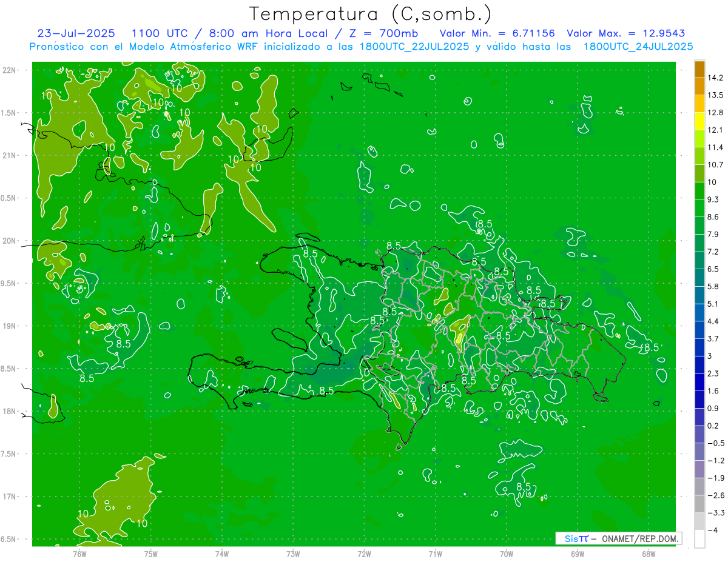This screenshot has width=728, height=562.
Task: Click the legend value "-1.9"
Action: tap(715, 478)
